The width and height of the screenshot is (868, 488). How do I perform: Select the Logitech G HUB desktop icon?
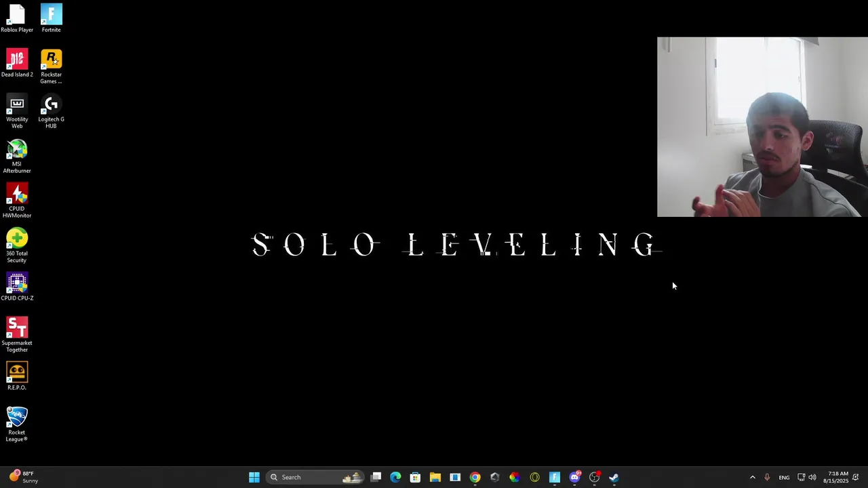(51, 111)
